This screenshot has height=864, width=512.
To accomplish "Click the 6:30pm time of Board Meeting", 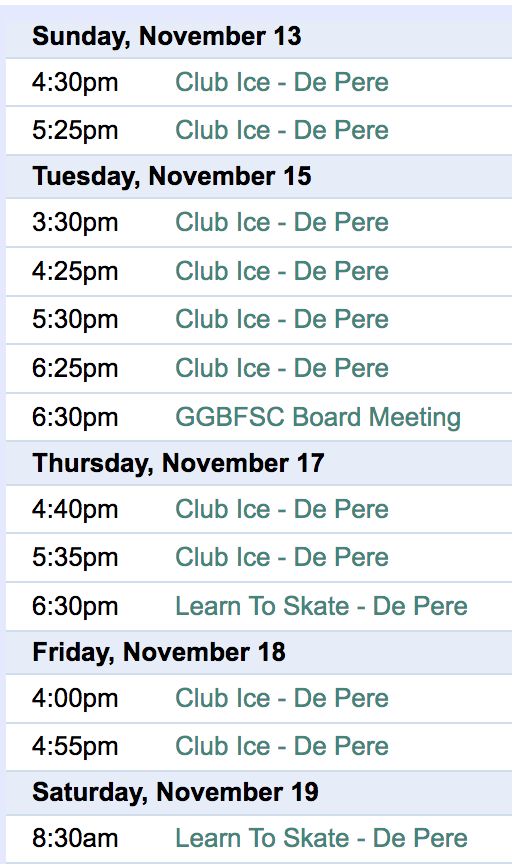I will click(x=75, y=418).
